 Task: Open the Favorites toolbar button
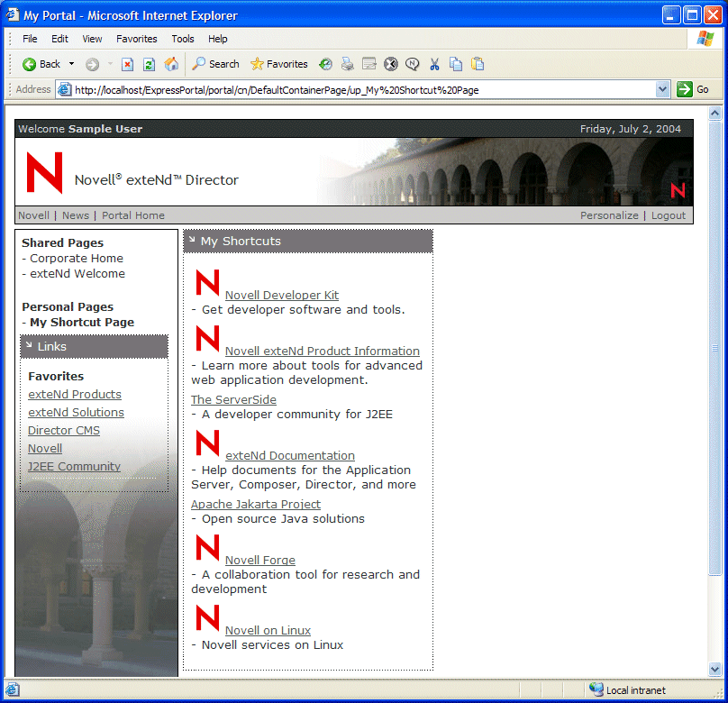click(x=278, y=64)
